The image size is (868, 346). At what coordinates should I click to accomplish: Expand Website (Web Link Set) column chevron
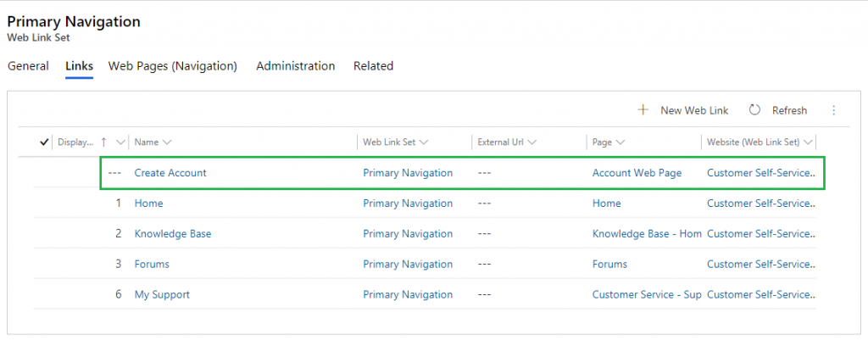(x=808, y=142)
